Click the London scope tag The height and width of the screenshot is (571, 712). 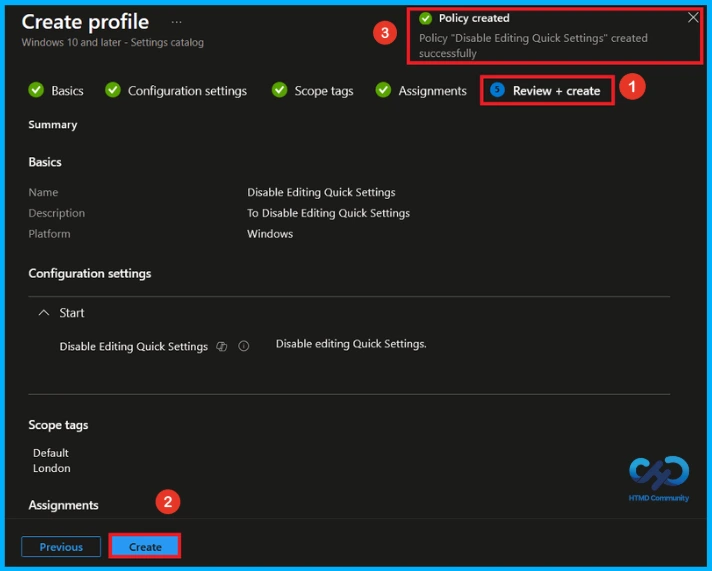[51, 468]
